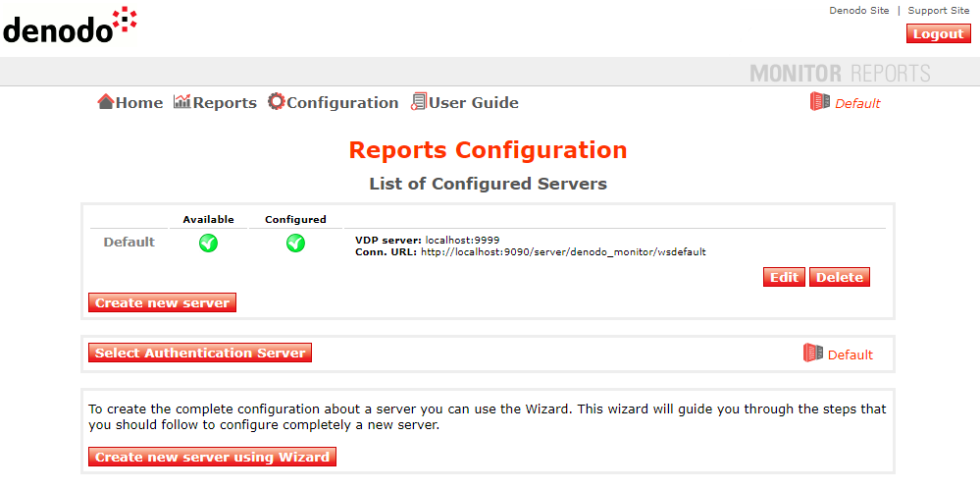Click the green Available check icon
The height and width of the screenshot is (490, 980).
(x=208, y=244)
